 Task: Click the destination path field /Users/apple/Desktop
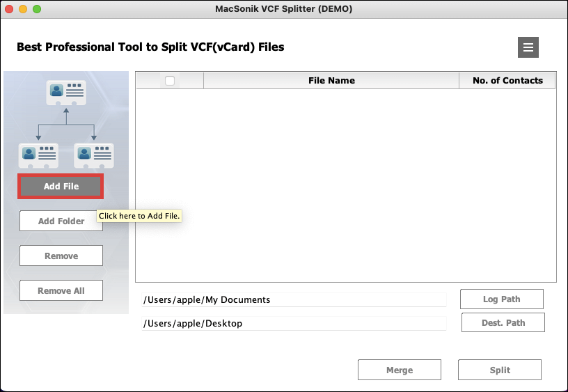click(x=294, y=323)
